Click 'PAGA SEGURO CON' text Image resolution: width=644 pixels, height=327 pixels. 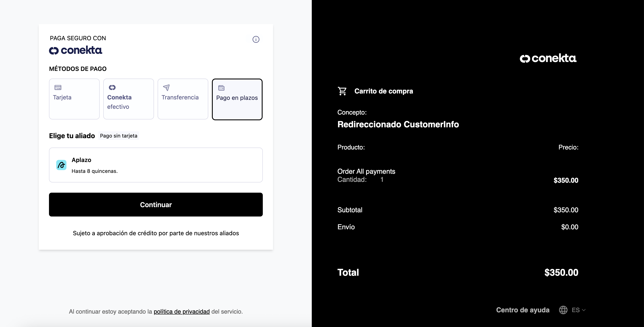[x=78, y=38]
